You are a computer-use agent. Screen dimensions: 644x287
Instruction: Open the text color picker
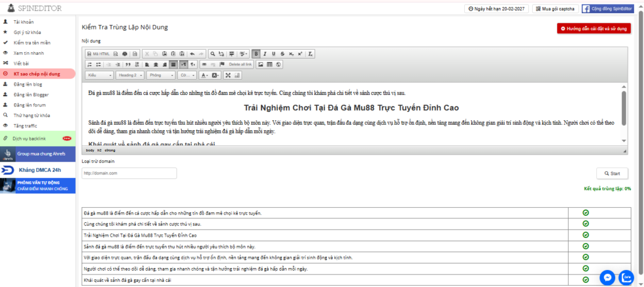(x=204, y=76)
